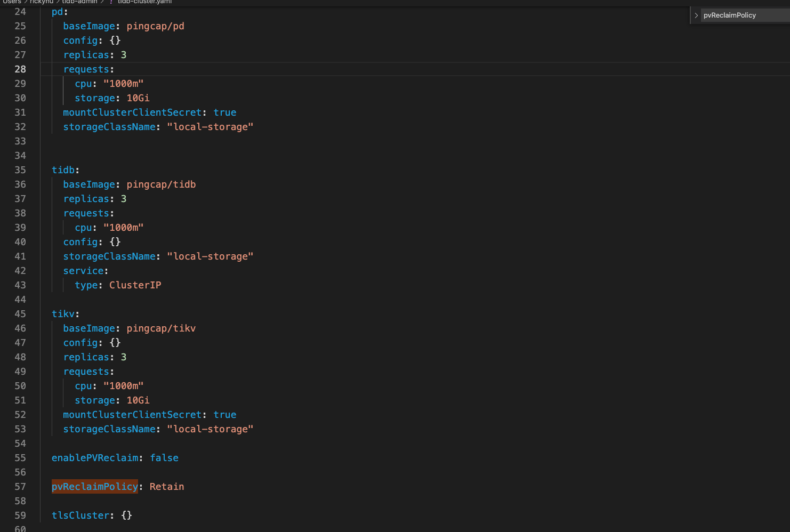Click "local-storage" value on line 41
The image size is (790, 532).
click(x=210, y=256)
